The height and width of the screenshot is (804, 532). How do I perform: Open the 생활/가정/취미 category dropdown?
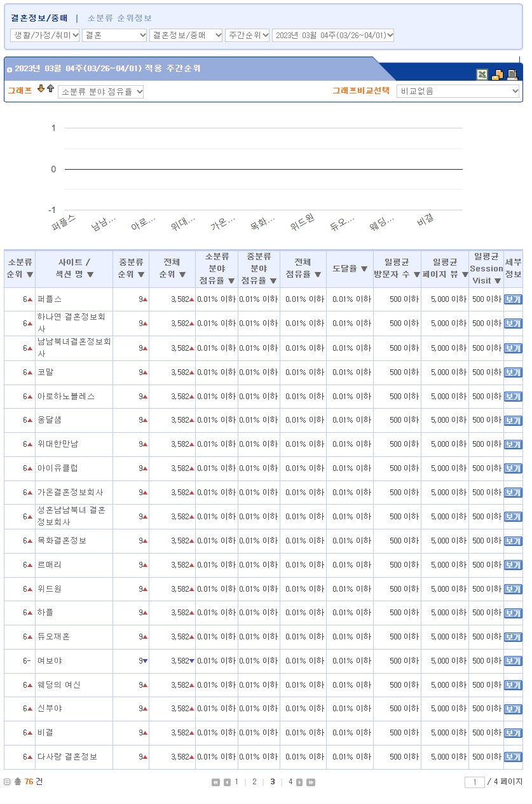point(45,36)
